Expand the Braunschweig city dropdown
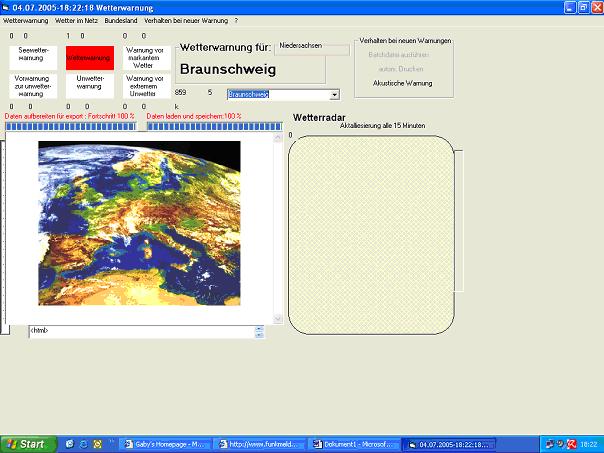The height and width of the screenshot is (453, 604). coord(334,94)
